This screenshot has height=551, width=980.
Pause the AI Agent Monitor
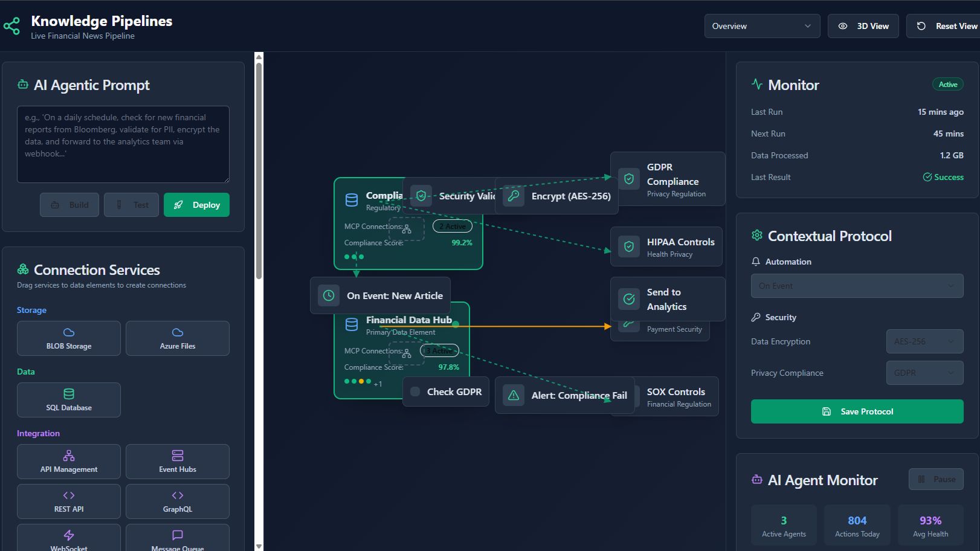pyautogui.click(x=936, y=479)
